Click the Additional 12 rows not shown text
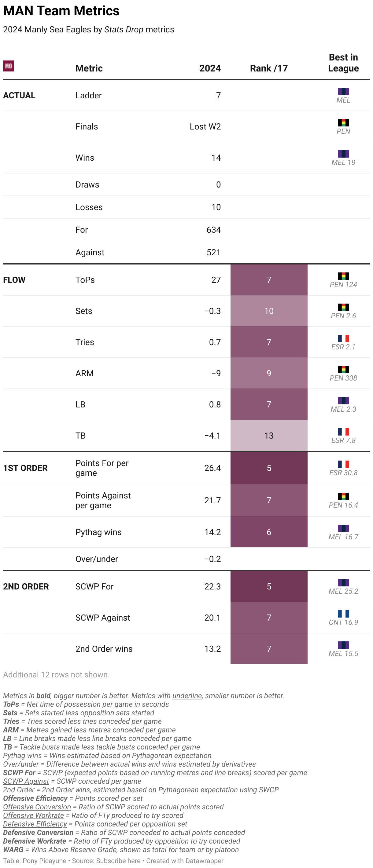 click(56, 675)
